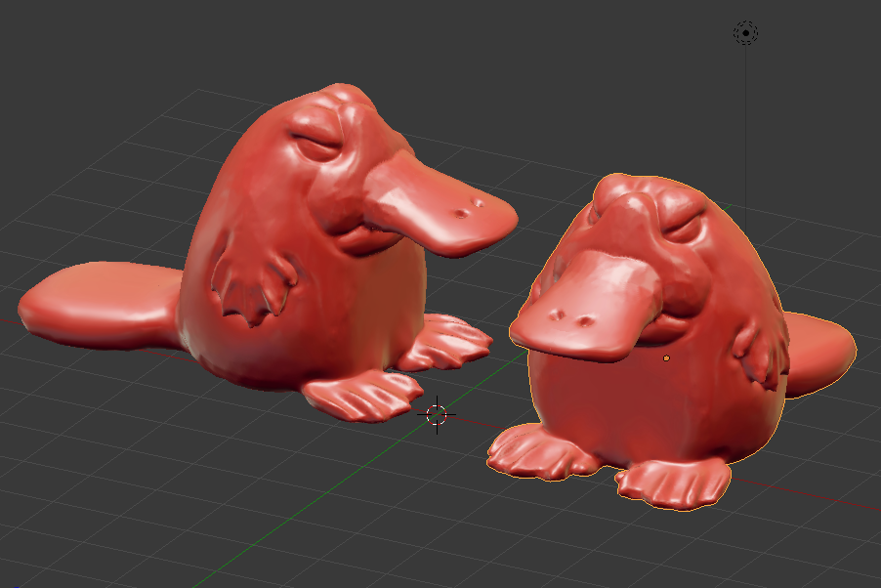This screenshot has height=588, width=881.
Task: Select the lamp object icon
Action: click(745, 33)
